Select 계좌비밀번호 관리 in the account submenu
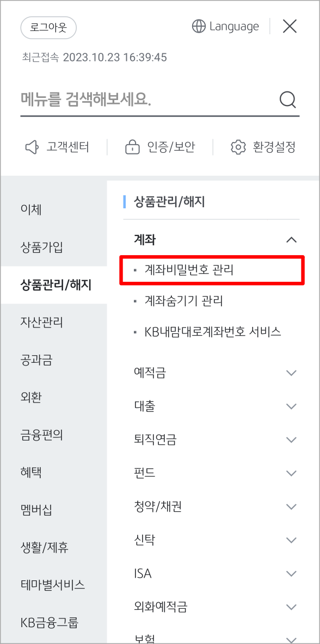 [180, 269]
